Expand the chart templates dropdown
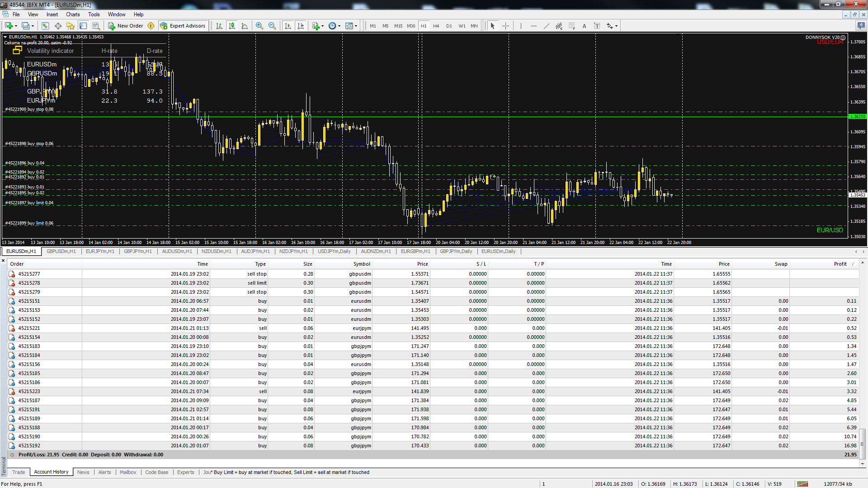 (x=356, y=26)
